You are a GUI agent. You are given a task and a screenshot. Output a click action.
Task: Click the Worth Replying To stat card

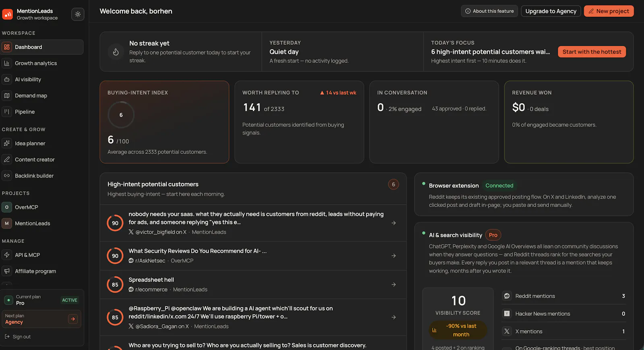click(299, 122)
